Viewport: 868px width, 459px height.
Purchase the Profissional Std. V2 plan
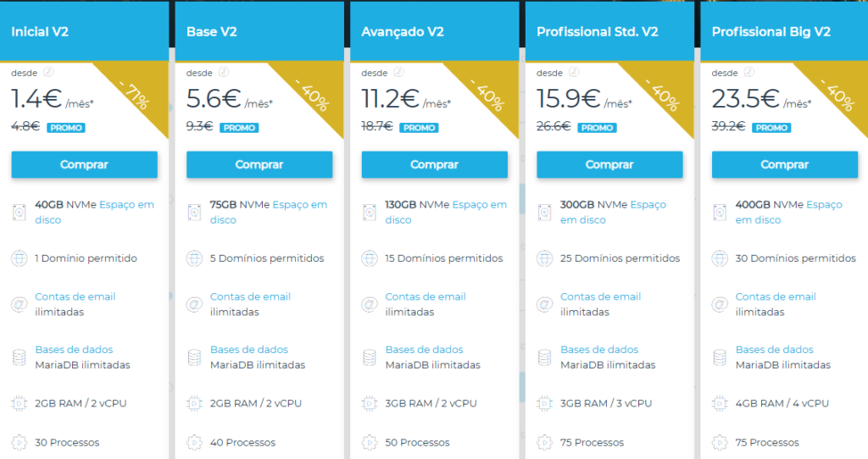tap(609, 164)
